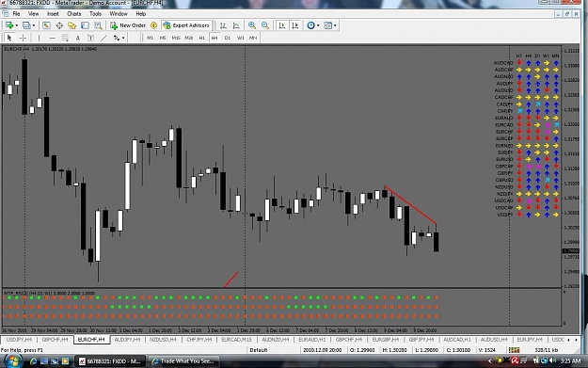The width and height of the screenshot is (588, 368).
Task: Switch timeframe to D1
Action: (x=228, y=38)
